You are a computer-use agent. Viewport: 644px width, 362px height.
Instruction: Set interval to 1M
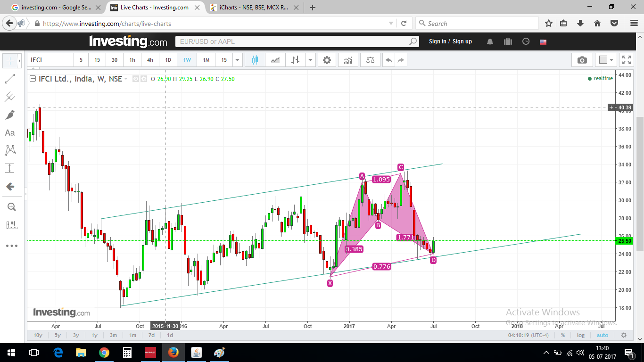click(206, 60)
